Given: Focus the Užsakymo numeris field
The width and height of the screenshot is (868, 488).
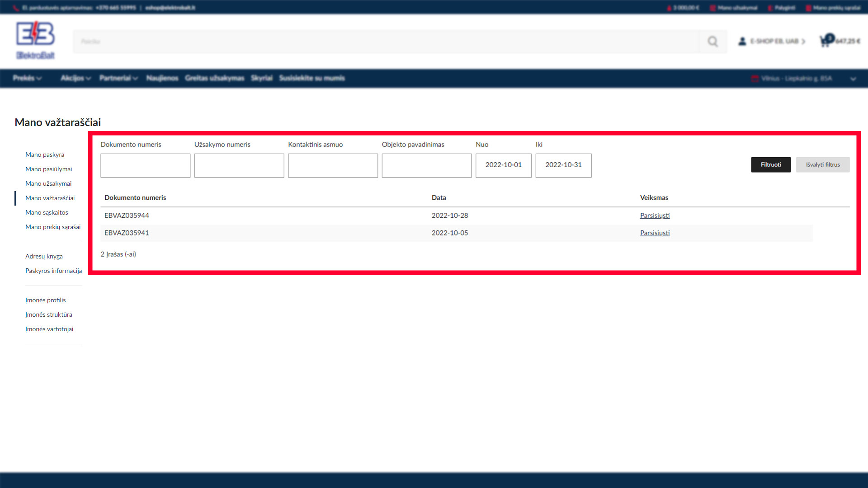Looking at the screenshot, I should (239, 165).
